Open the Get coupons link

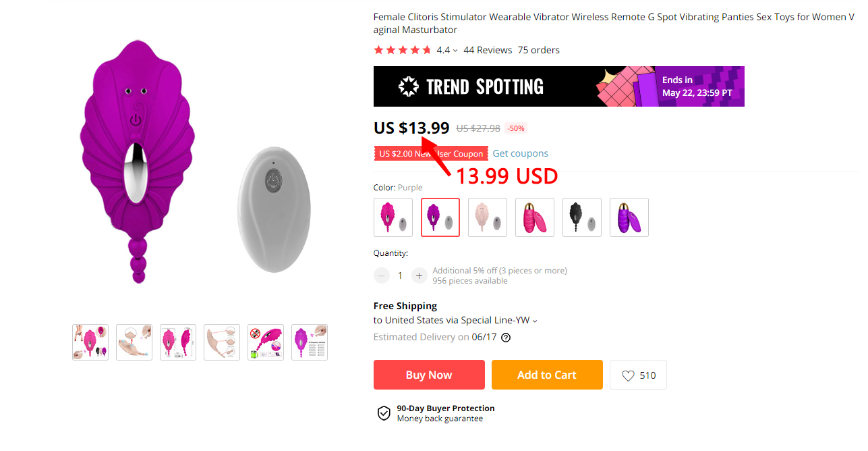pyautogui.click(x=520, y=153)
